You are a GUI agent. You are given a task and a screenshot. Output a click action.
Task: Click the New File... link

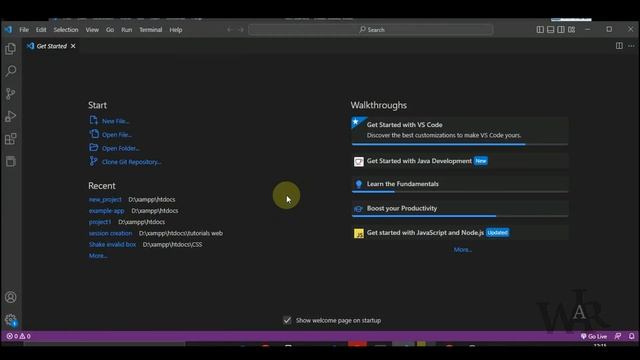[116, 121]
